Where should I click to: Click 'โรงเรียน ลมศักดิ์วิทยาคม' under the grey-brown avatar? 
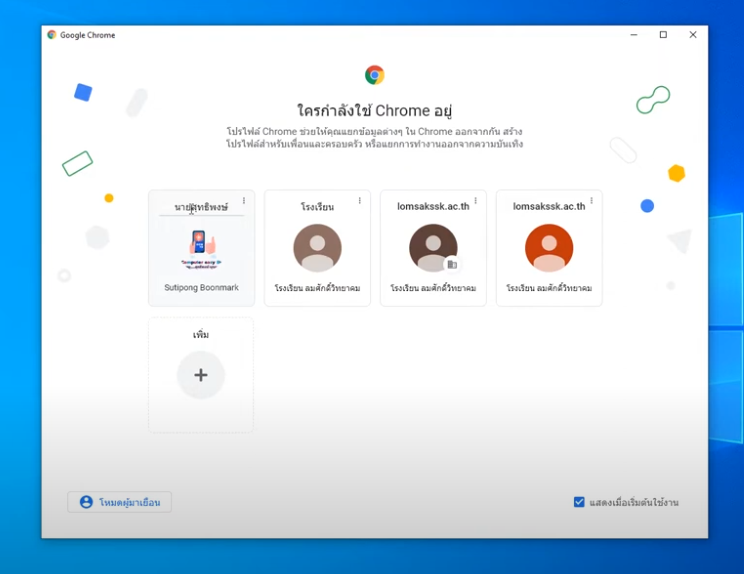(x=317, y=288)
